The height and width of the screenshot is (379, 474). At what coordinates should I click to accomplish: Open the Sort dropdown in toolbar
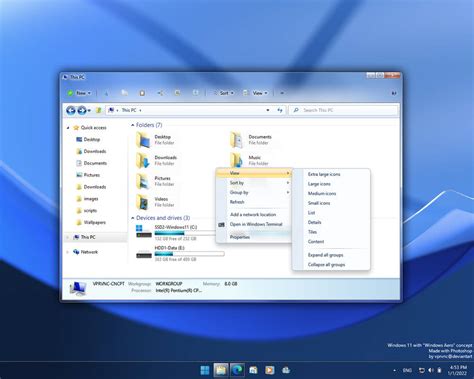(x=224, y=93)
